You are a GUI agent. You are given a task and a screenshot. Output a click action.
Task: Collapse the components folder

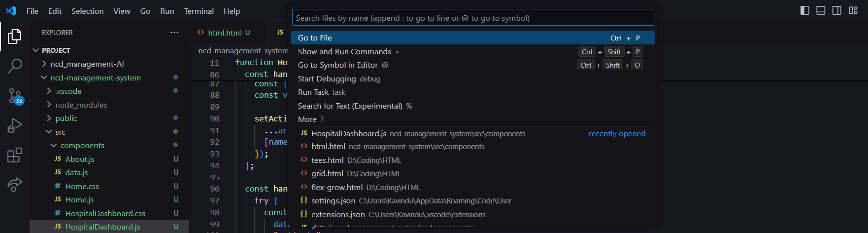pos(109,145)
